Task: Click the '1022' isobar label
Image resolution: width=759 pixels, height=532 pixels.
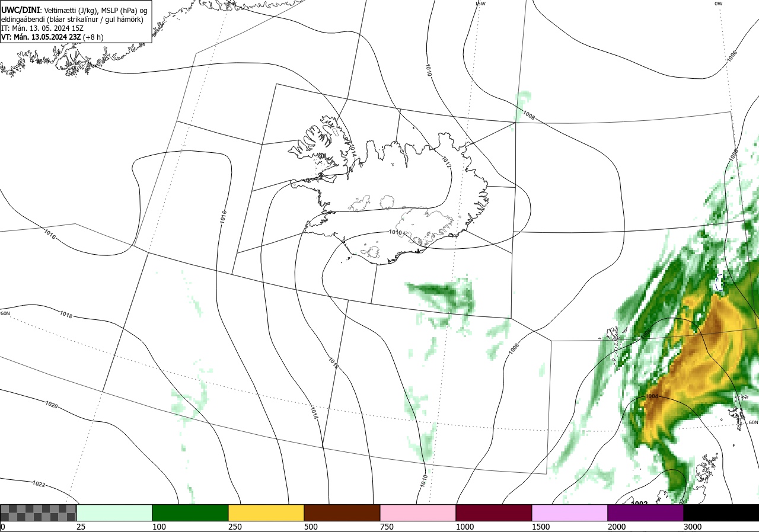Action: coord(39,484)
